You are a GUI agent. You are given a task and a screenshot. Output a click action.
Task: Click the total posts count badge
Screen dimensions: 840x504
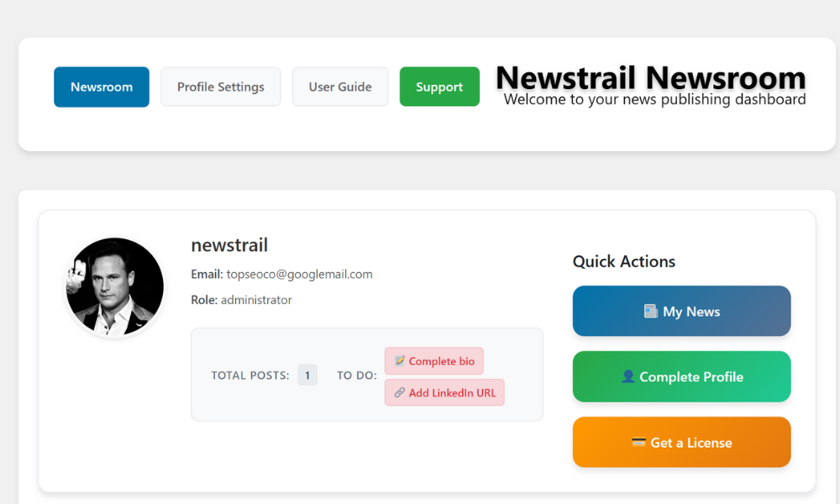pyautogui.click(x=307, y=375)
